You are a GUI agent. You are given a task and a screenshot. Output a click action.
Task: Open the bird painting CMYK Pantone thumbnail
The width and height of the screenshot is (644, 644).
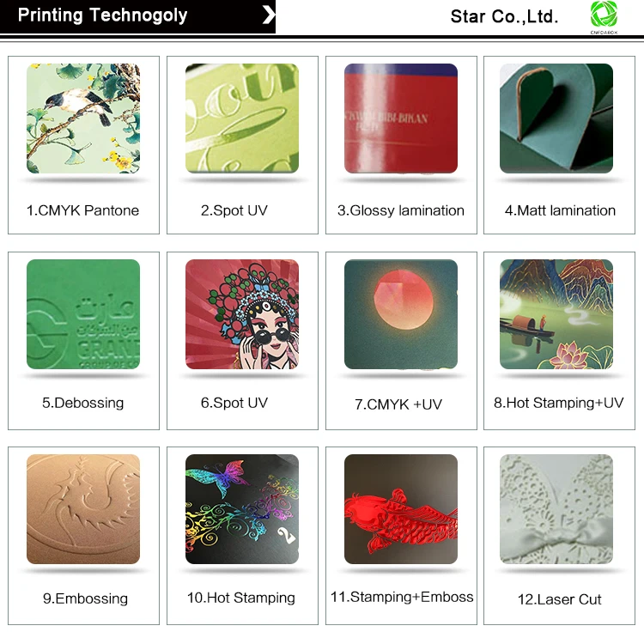tap(83, 118)
